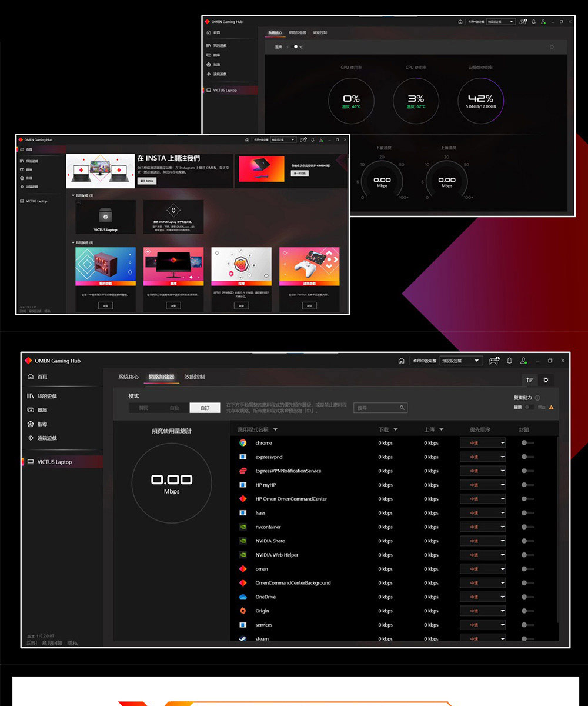Click bell notification icon in network booster window
The image size is (588, 706).
(x=509, y=361)
